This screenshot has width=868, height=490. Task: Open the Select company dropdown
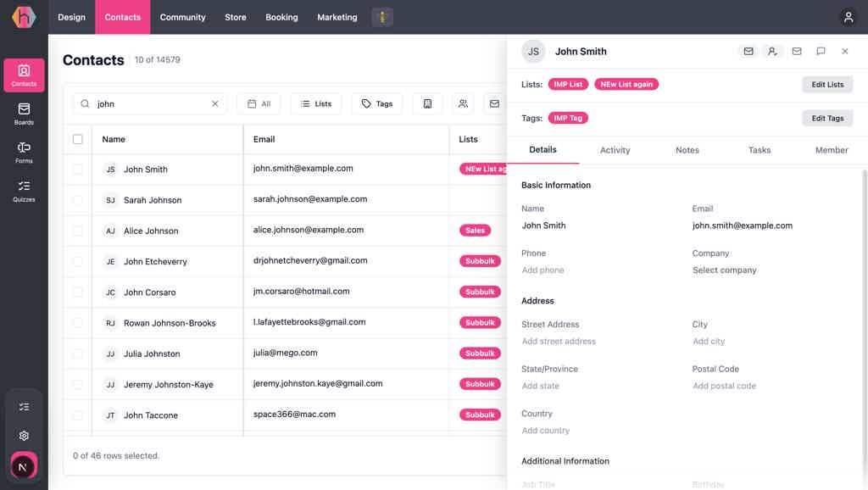click(724, 270)
